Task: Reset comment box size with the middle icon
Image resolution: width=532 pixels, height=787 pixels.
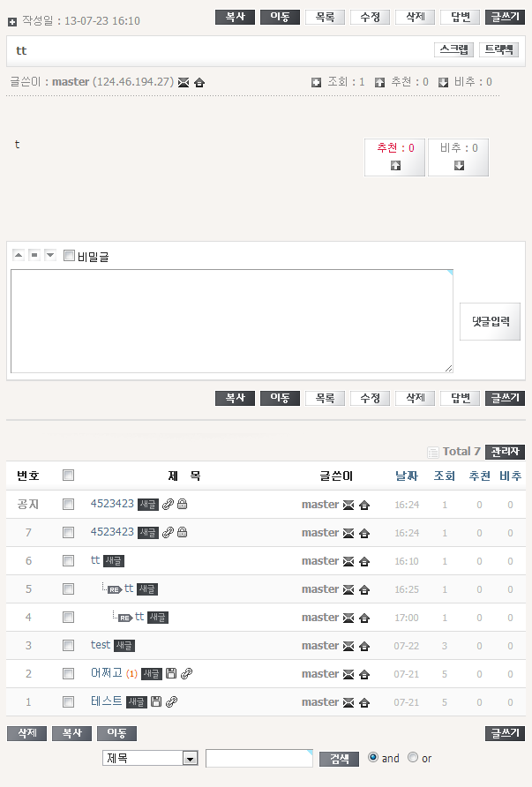Action: (x=34, y=255)
